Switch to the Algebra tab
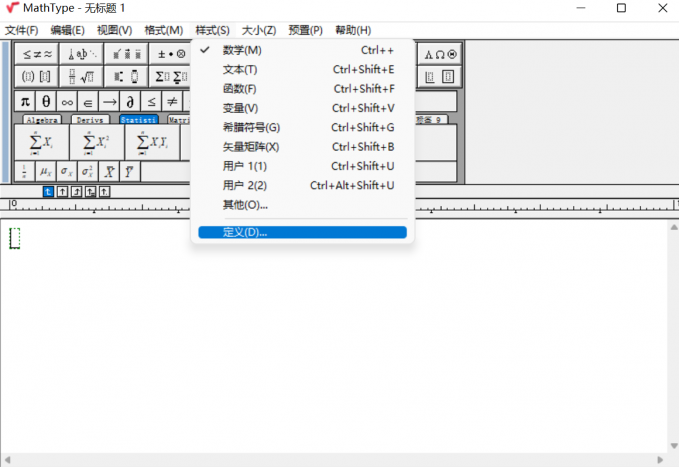Viewport: 679px width, 467px height. [42, 120]
